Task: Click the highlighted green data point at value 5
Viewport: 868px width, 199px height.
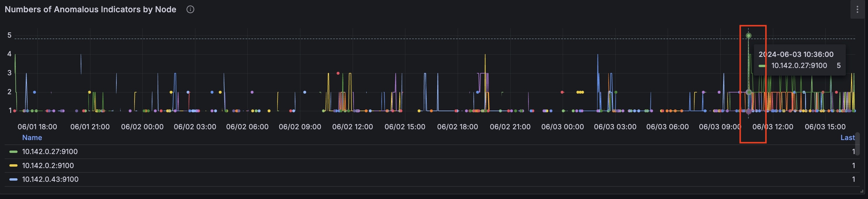Action: (748, 36)
